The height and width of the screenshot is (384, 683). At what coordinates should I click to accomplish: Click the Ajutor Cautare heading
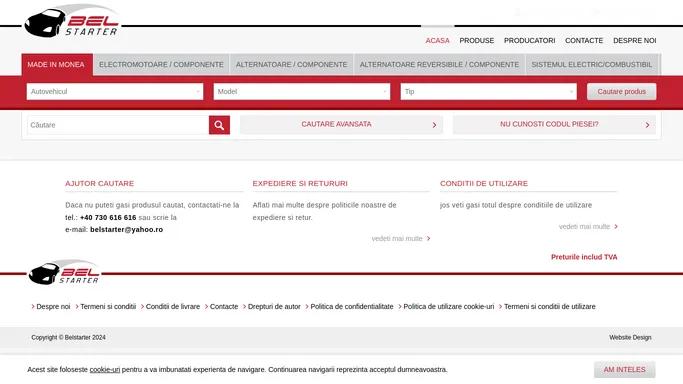point(100,183)
